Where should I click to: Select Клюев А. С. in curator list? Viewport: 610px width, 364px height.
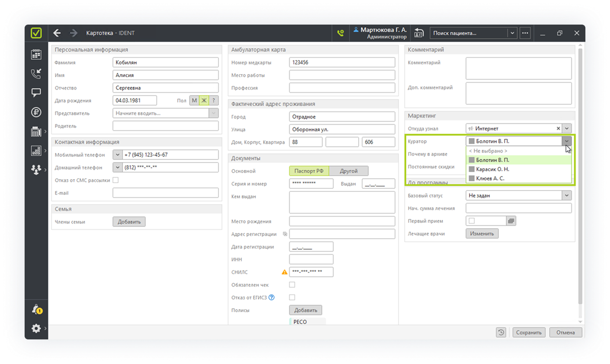coord(519,178)
